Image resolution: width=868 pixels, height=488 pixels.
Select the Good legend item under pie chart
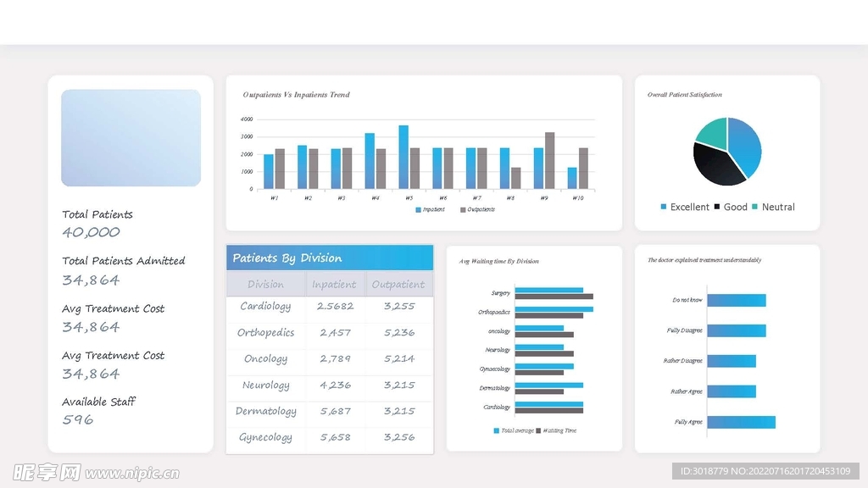731,207
